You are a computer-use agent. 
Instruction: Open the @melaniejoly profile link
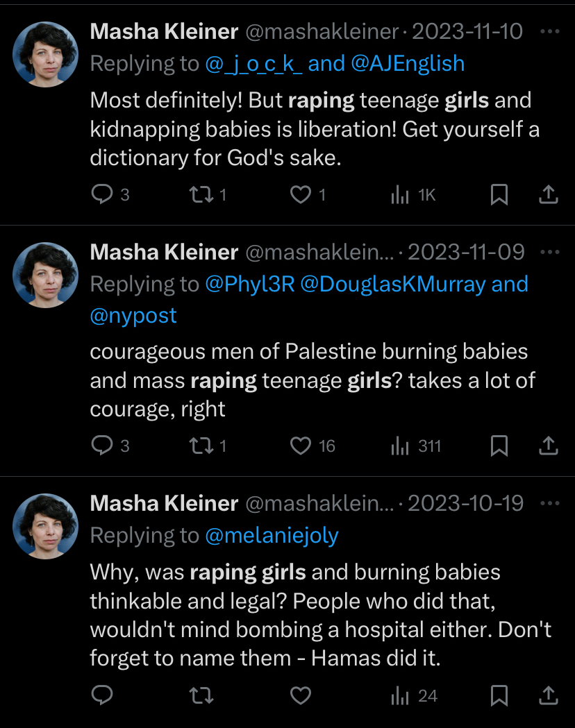pos(272,535)
